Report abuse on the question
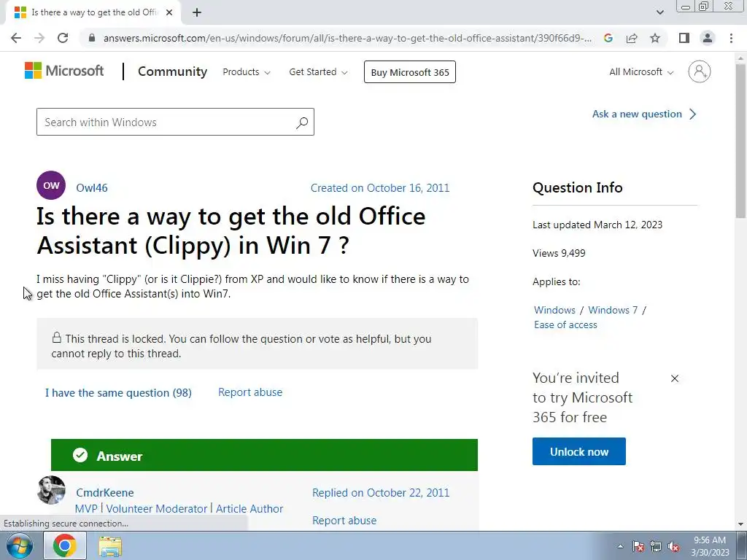Image resolution: width=747 pixels, height=560 pixels. [250, 392]
